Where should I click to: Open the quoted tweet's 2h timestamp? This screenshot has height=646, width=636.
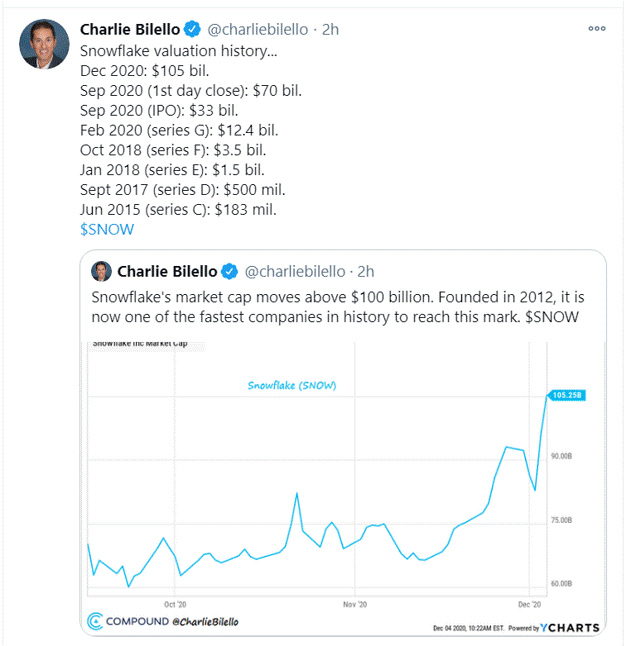click(365, 271)
